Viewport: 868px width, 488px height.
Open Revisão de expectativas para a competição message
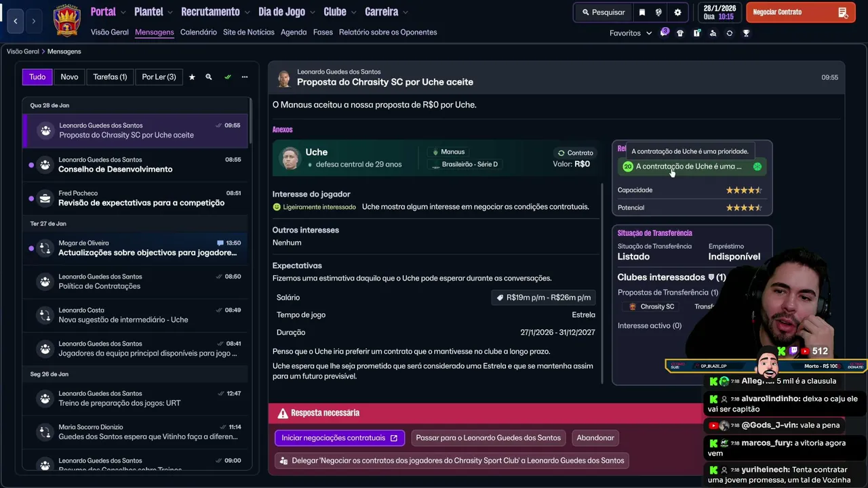point(136,199)
